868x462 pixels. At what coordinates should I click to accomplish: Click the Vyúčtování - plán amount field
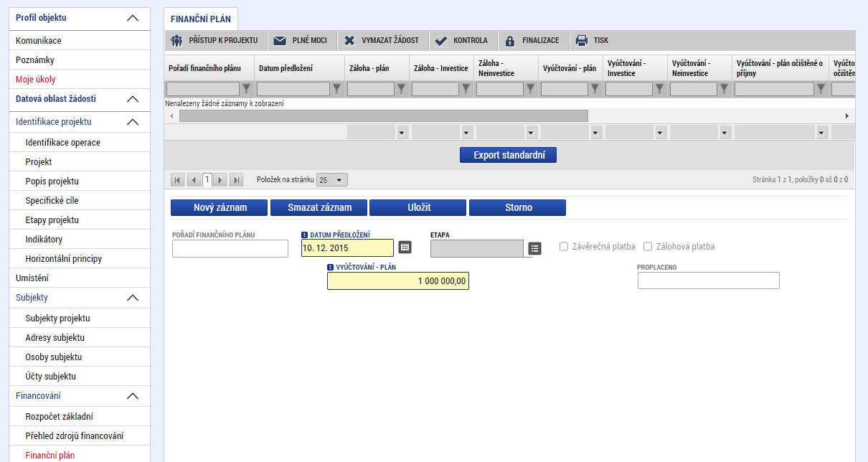[x=398, y=281]
